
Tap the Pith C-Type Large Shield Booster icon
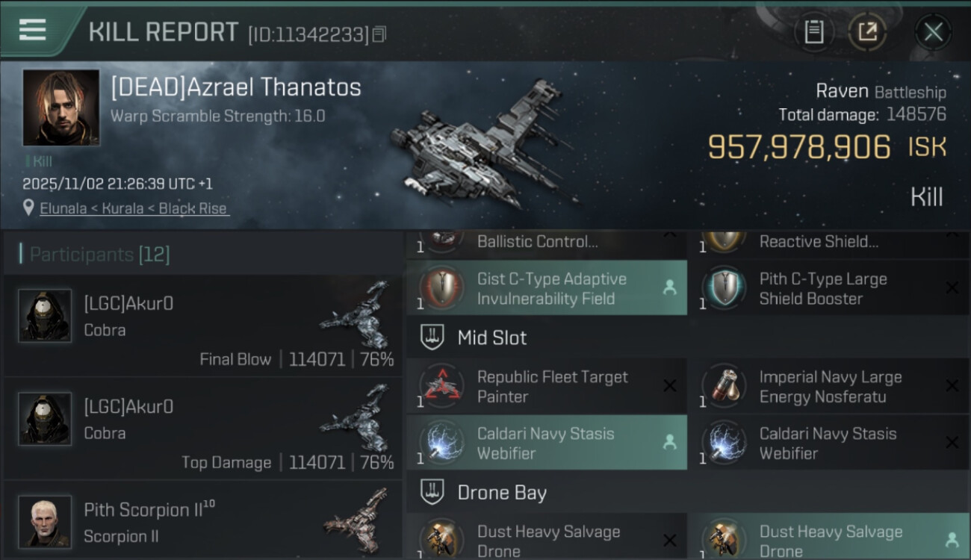click(x=723, y=289)
